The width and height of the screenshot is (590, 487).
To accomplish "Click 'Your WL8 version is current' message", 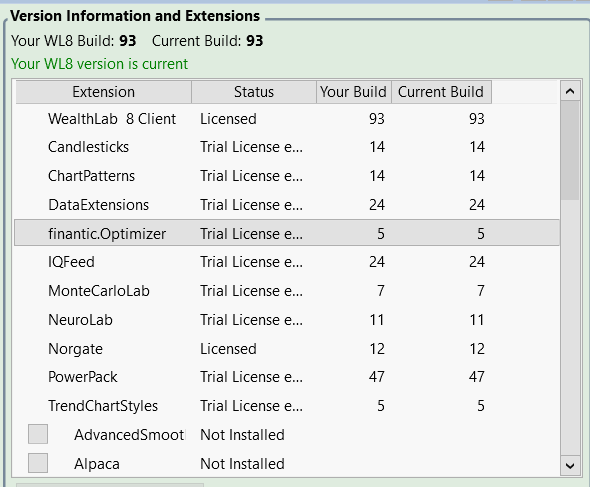I will click(x=99, y=64).
